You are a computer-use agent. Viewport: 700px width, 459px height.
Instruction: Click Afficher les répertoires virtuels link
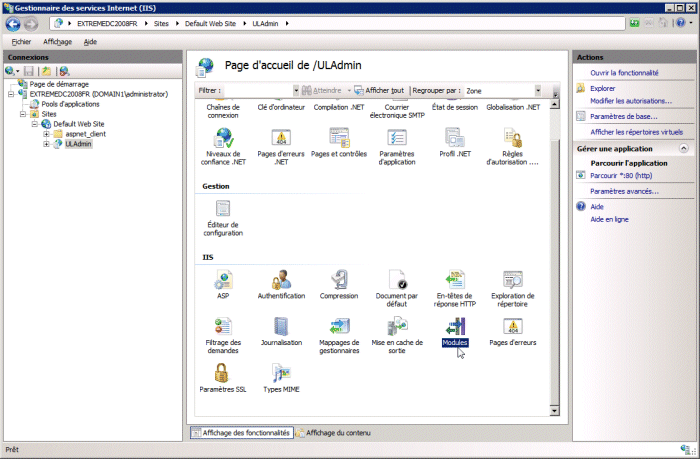tap(637, 132)
